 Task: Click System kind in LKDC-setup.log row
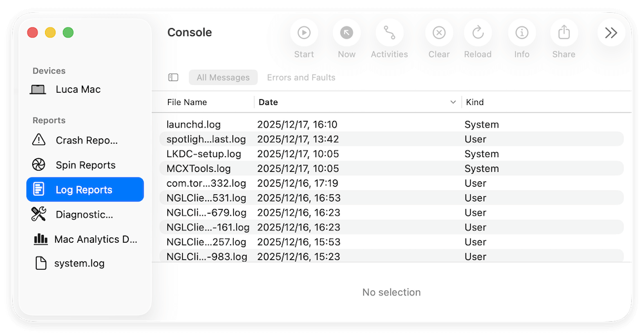click(482, 154)
